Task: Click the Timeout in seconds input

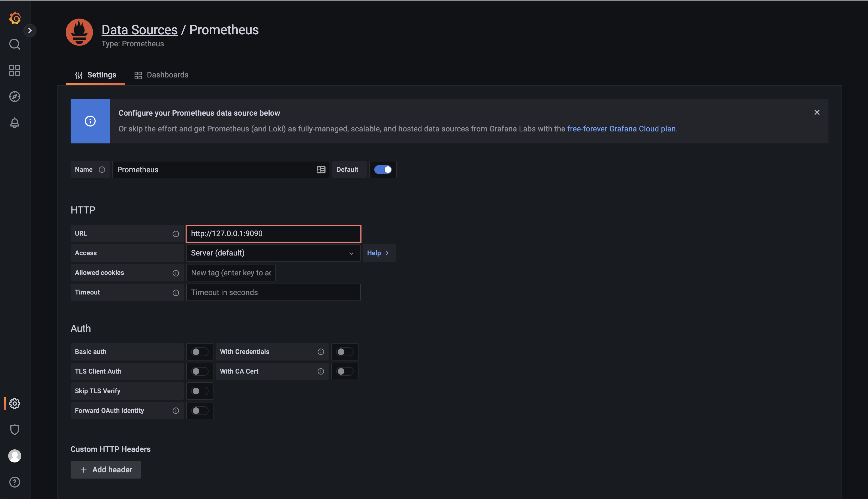Action: (273, 292)
